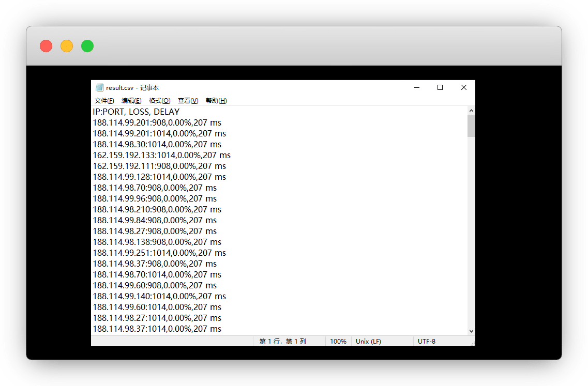The image size is (588, 386).
Task: Open the 格式(O) menu
Action: [159, 101]
